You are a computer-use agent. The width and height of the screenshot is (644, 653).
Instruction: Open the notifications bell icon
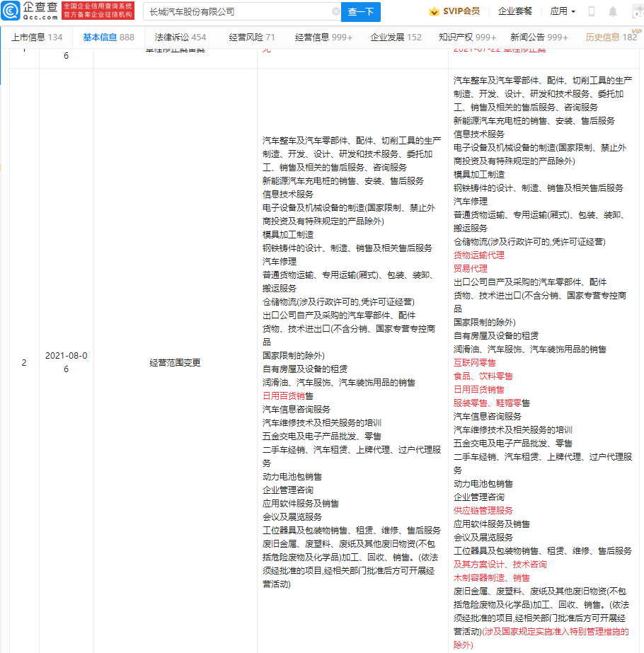point(613,11)
